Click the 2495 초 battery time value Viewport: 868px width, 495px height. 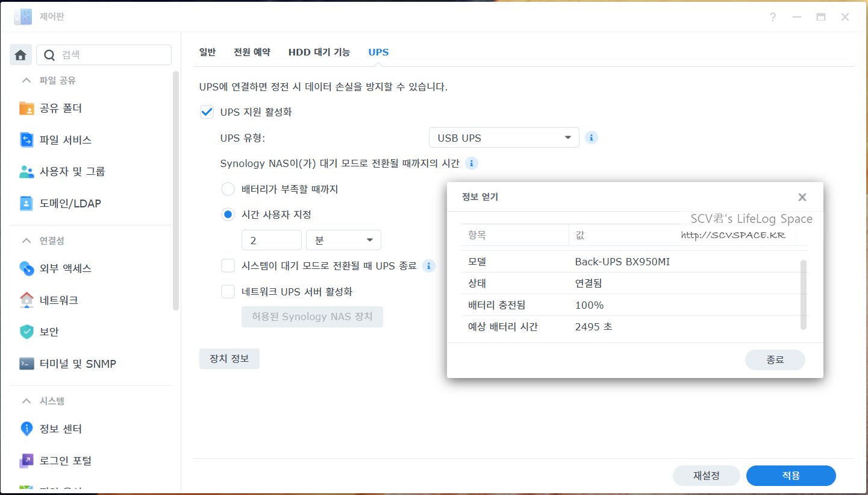pyautogui.click(x=594, y=327)
